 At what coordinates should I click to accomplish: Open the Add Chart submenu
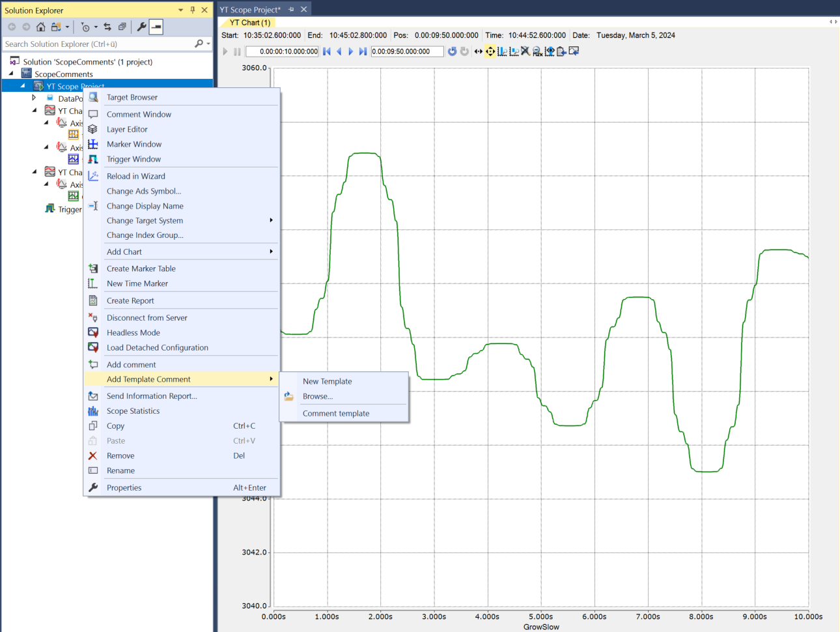coord(182,251)
